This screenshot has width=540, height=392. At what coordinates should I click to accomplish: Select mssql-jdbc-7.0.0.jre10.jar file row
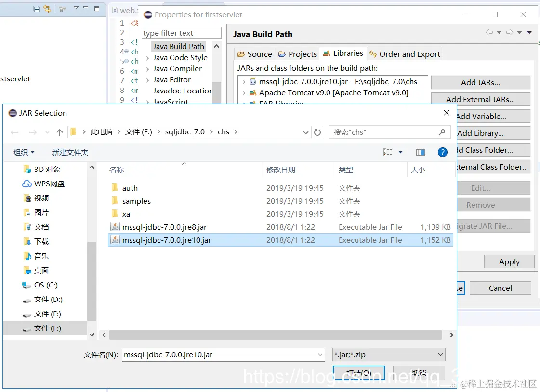[280, 240]
